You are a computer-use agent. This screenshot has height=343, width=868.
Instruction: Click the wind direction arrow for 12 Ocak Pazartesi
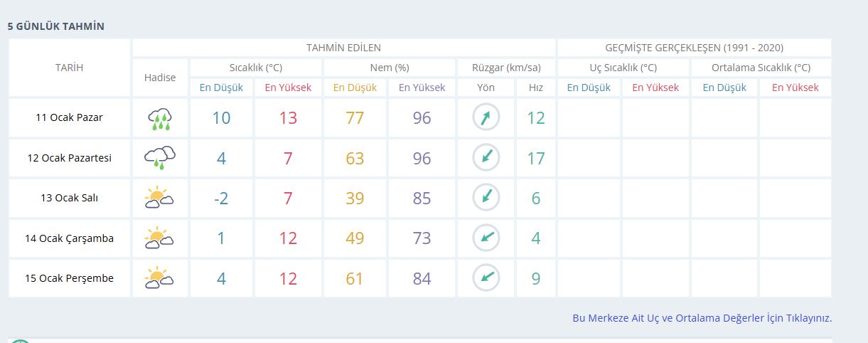[486, 158]
